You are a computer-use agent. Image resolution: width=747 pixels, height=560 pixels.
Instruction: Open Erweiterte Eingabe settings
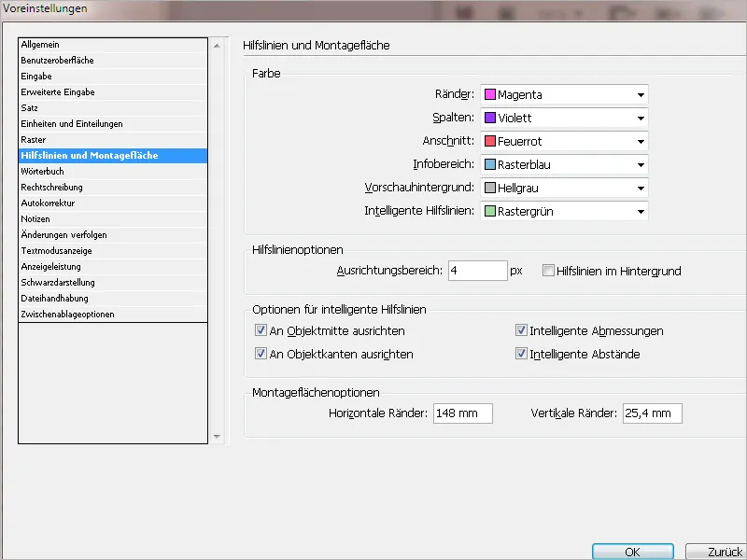(x=113, y=91)
